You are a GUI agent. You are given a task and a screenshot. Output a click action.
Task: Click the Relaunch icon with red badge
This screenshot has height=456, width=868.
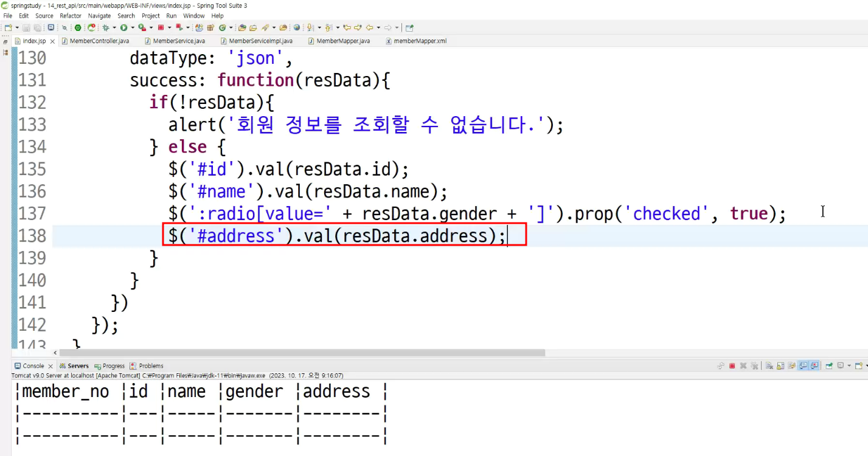tap(91, 27)
